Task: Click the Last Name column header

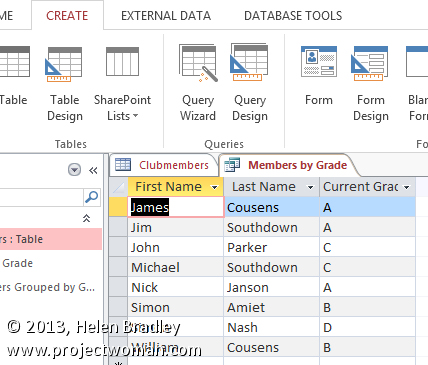Action: tap(264, 187)
